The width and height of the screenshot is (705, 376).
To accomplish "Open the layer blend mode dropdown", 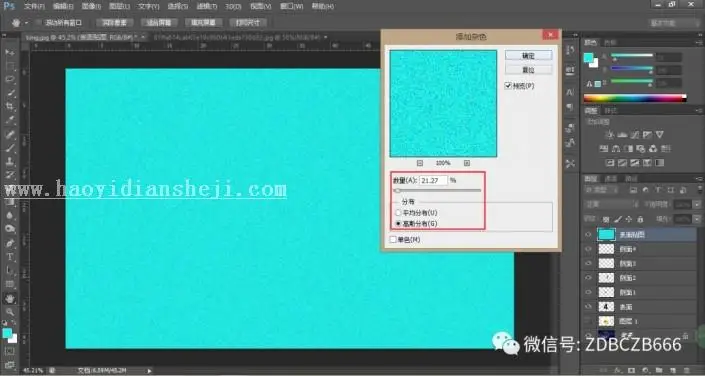I will (x=611, y=204).
